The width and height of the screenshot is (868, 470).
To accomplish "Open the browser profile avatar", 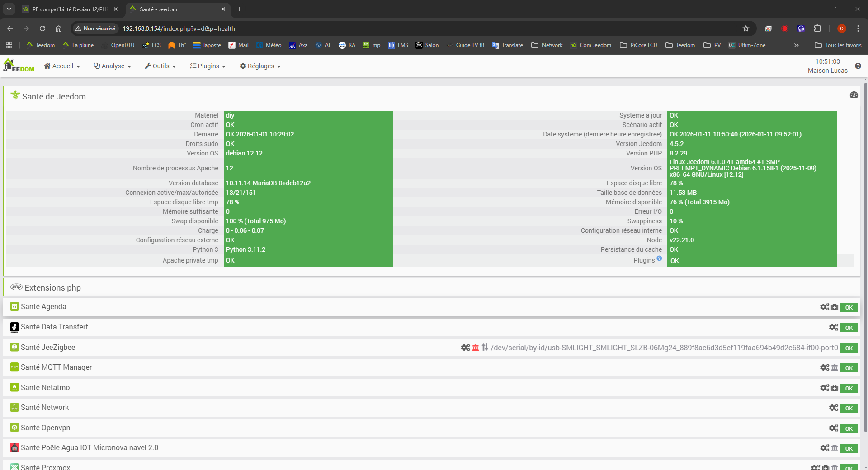I will click(841, 28).
